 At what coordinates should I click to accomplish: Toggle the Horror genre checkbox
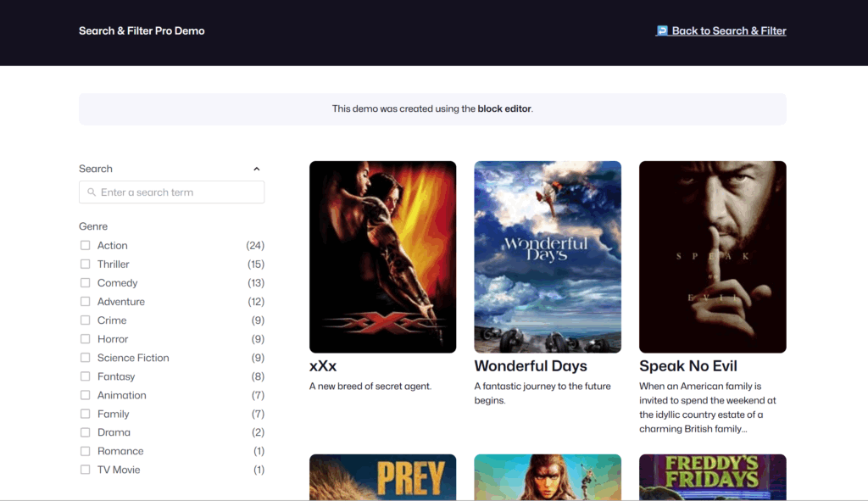pyautogui.click(x=85, y=339)
